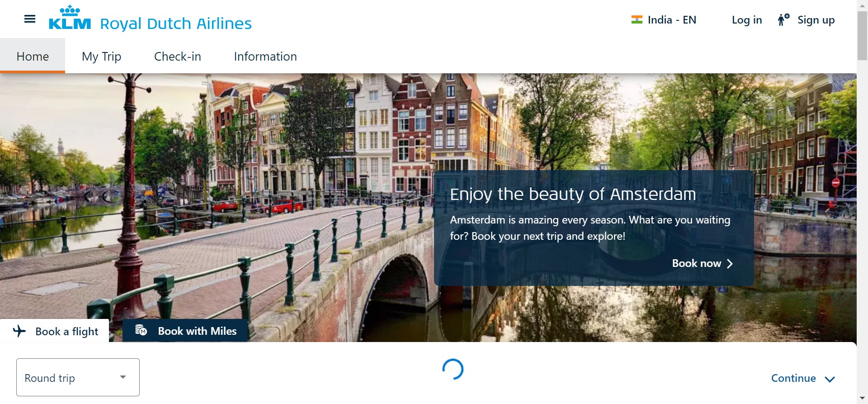
Task: Open the Check-in tab
Action: (x=177, y=57)
